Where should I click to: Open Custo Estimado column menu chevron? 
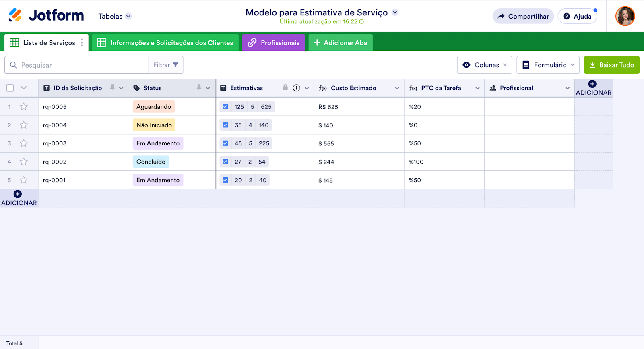pyautogui.click(x=397, y=88)
